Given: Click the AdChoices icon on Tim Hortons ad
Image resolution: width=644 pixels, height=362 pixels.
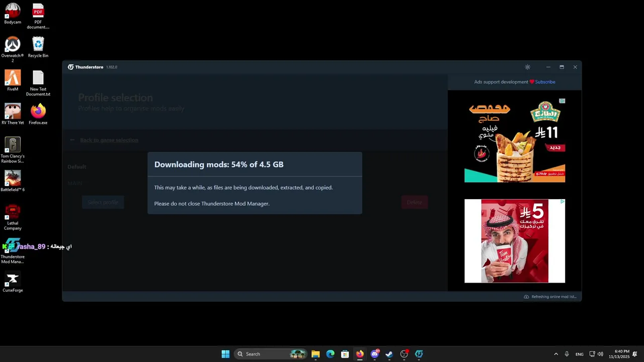Looking at the screenshot, I should point(562,202).
